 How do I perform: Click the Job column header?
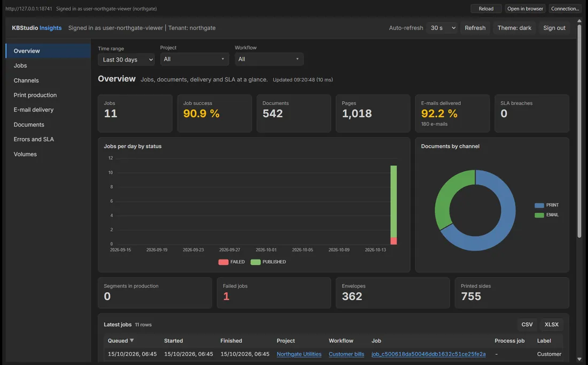pos(376,340)
